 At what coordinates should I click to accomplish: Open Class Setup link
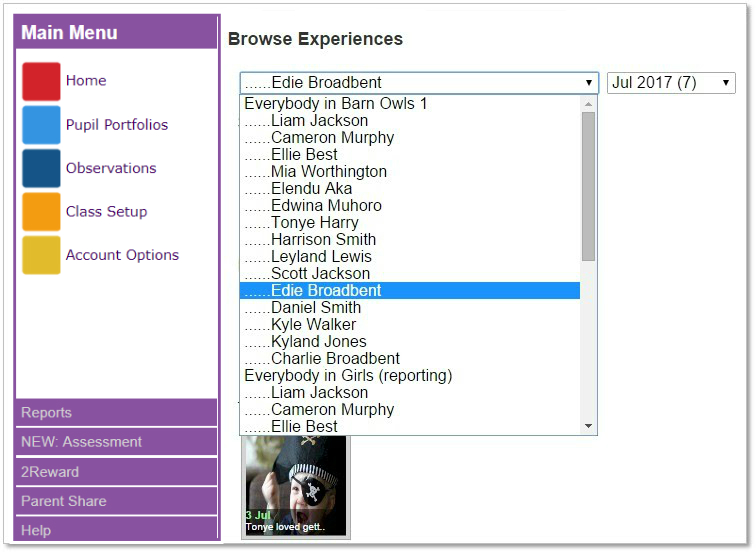coord(107,212)
